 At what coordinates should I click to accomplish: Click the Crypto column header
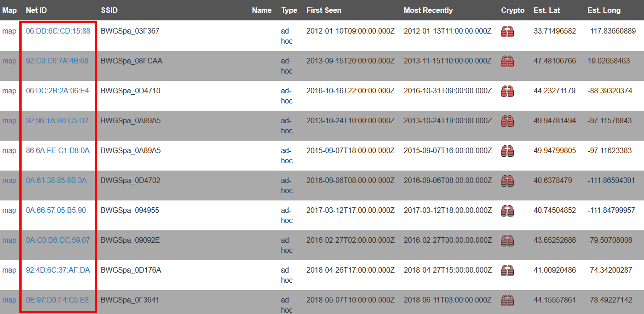point(512,10)
